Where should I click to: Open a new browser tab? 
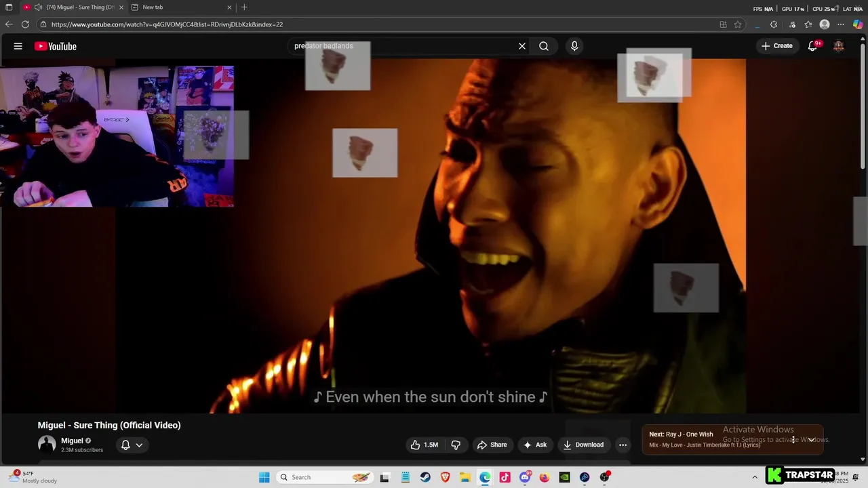tap(244, 7)
